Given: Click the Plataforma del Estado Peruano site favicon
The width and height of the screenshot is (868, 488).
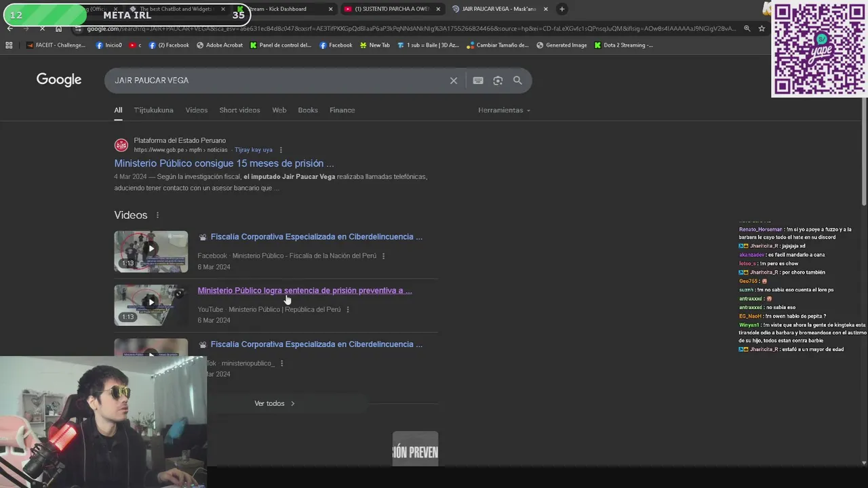Looking at the screenshot, I should pos(121,145).
